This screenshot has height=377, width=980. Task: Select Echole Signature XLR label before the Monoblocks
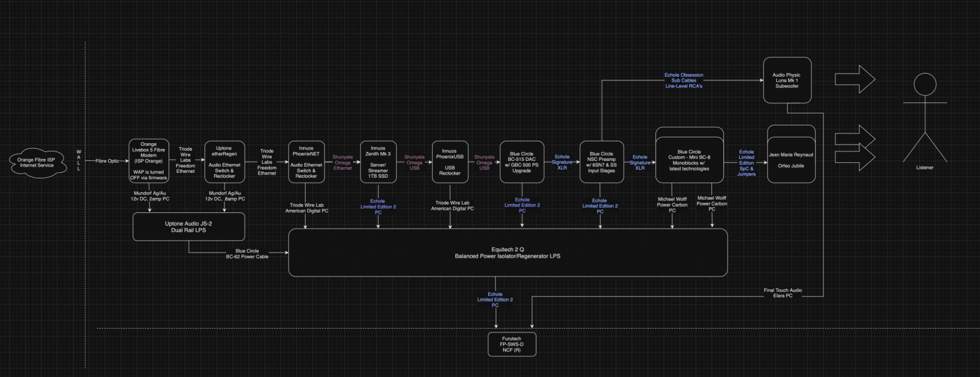click(640, 162)
